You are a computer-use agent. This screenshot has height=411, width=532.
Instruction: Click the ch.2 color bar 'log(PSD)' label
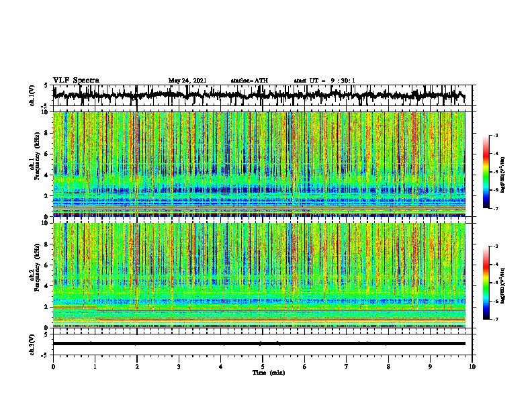point(504,285)
